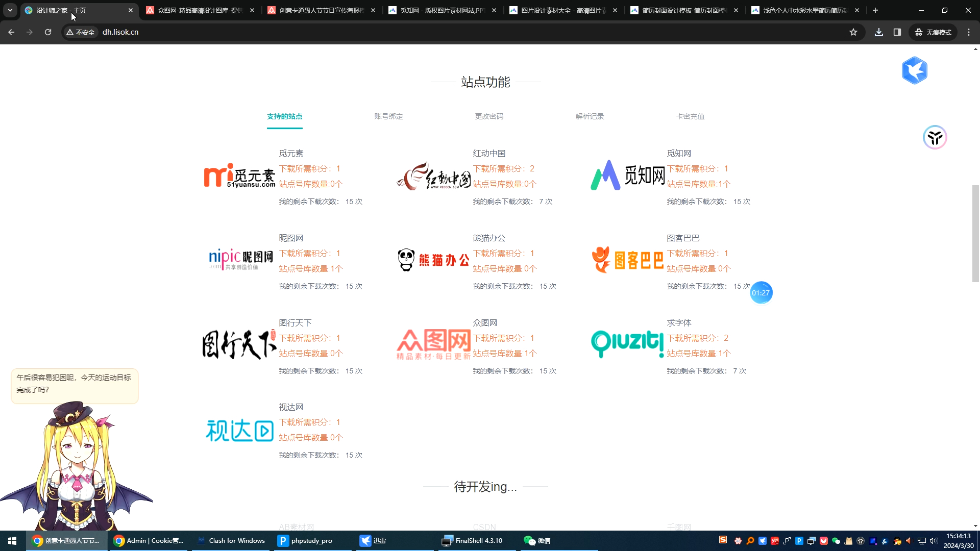Viewport: 980px width, 551px height.
Task: Click the 红动中国 site name text
Action: coord(489,153)
